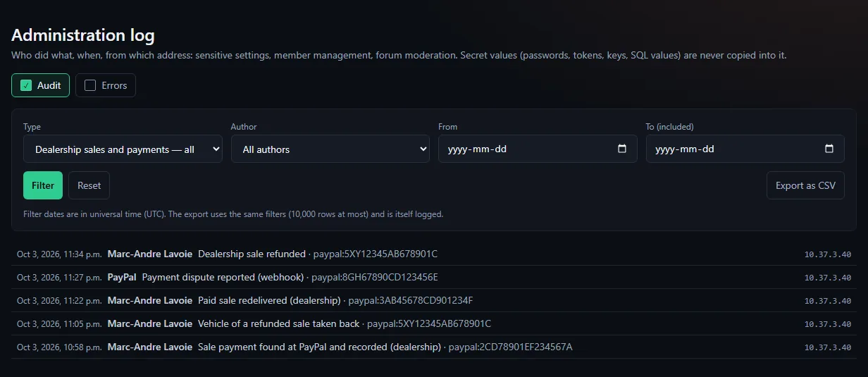Click Marc-Andre Lavoie in the 11:34 p.m. row
Viewport: 868px width, 377px height.
click(x=150, y=254)
